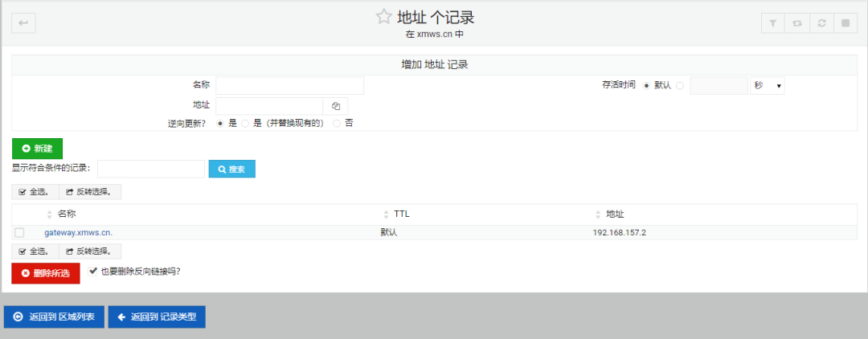Focus the 显示符合条件的记录 search field
This screenshot has width=868, height=339.
point(151,169)
